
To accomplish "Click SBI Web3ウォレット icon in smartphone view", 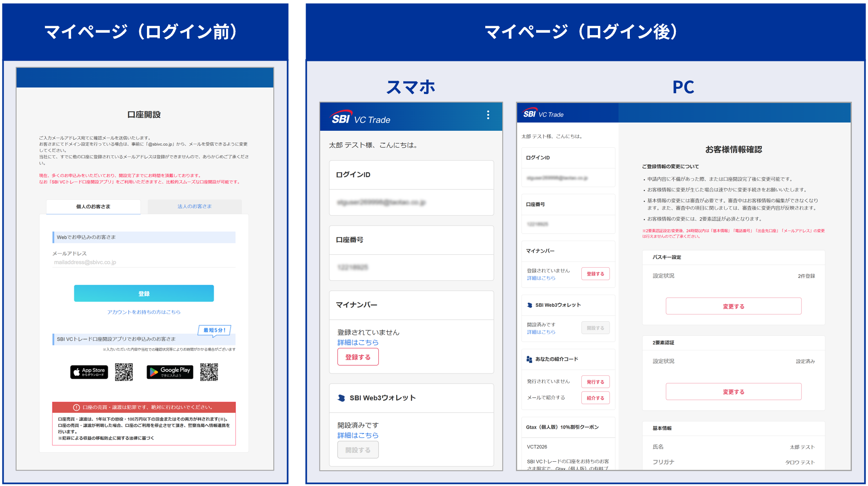I will point(342,398).
